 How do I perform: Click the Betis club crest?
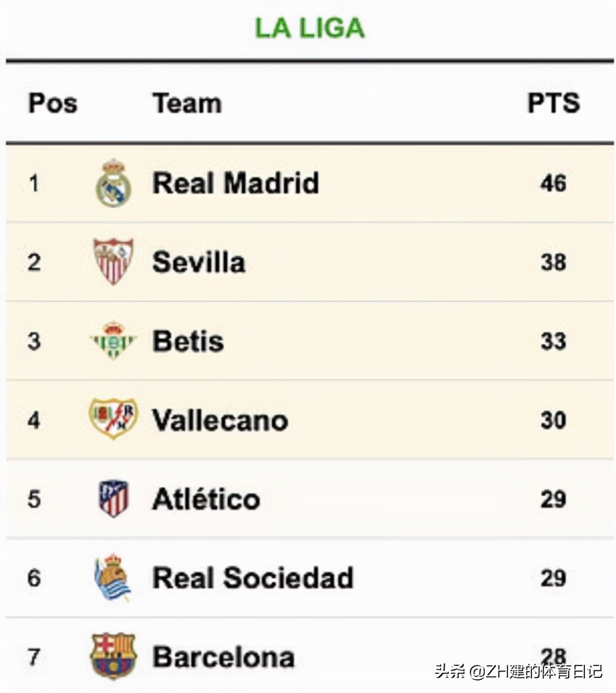[x=113, y=341]
